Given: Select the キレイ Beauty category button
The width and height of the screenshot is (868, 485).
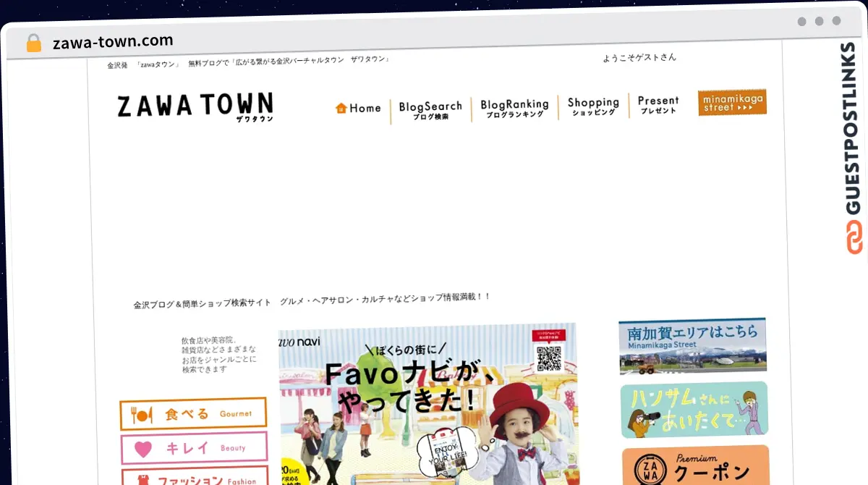Looking at the screenshot, I should (x=193, y=447).
